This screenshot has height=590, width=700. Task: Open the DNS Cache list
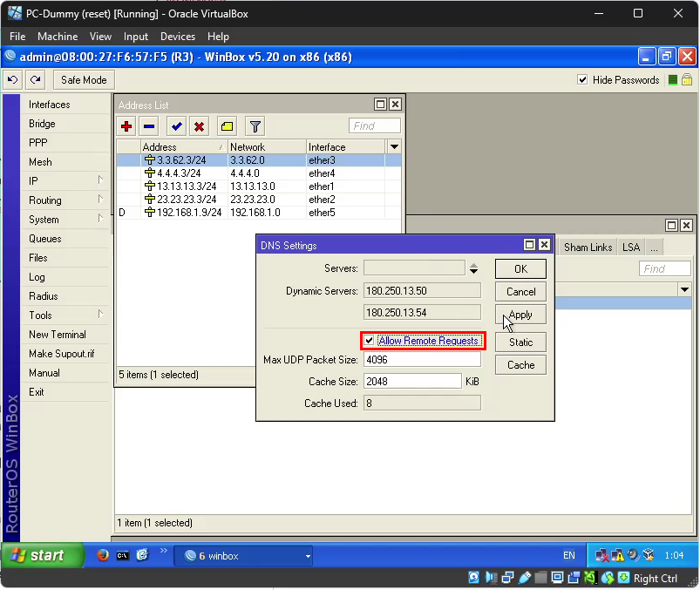(x=520, y=365)
